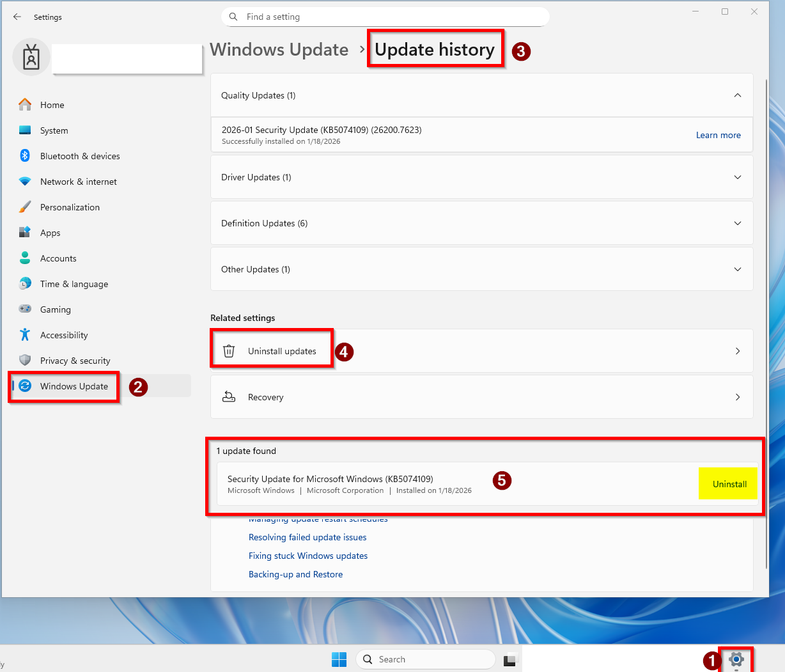Click the Task View icon in taskbar
This screenshot has width=785, height=672.
click(510, 660)
